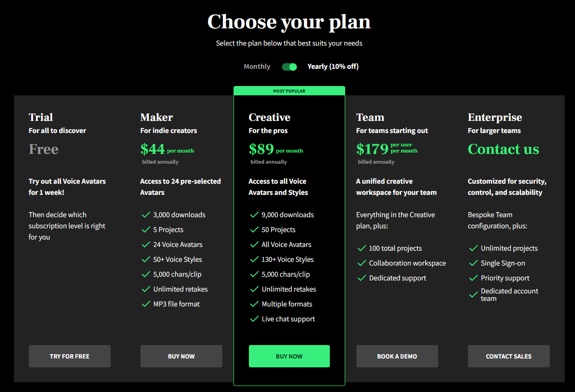Select the Yearly (10% off) billing option
This screenshot has height=392, width=575.
tap(333, 66)
